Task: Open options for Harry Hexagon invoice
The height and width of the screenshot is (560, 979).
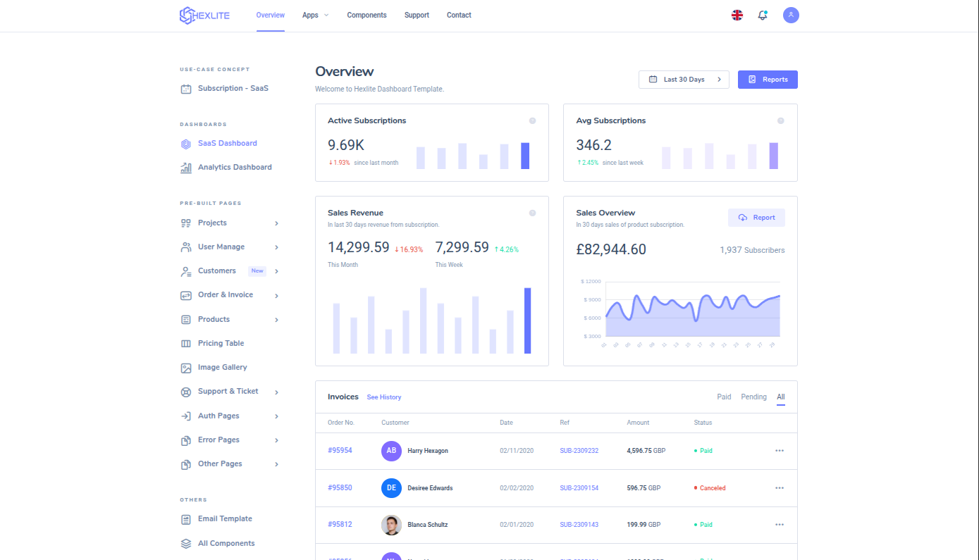Action: 779,451
